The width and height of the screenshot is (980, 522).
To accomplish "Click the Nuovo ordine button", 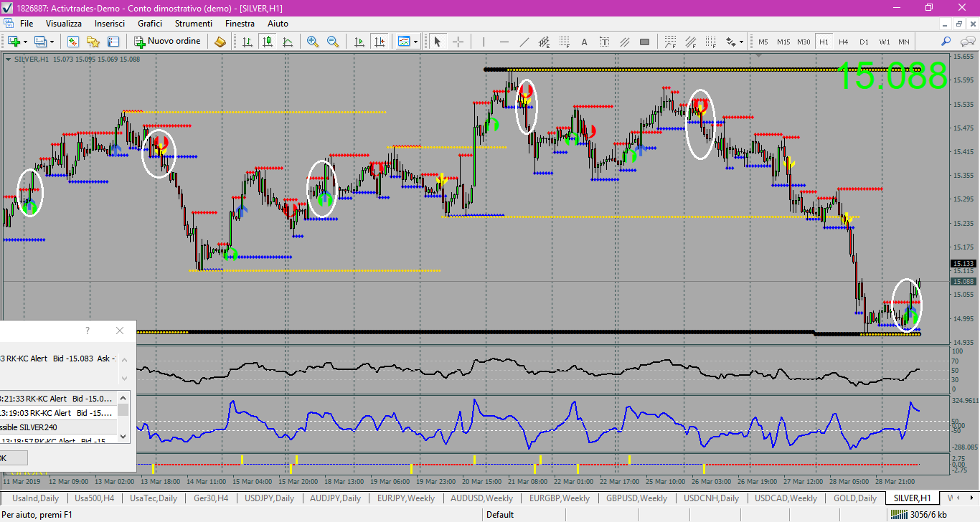I will pos(169,42).
